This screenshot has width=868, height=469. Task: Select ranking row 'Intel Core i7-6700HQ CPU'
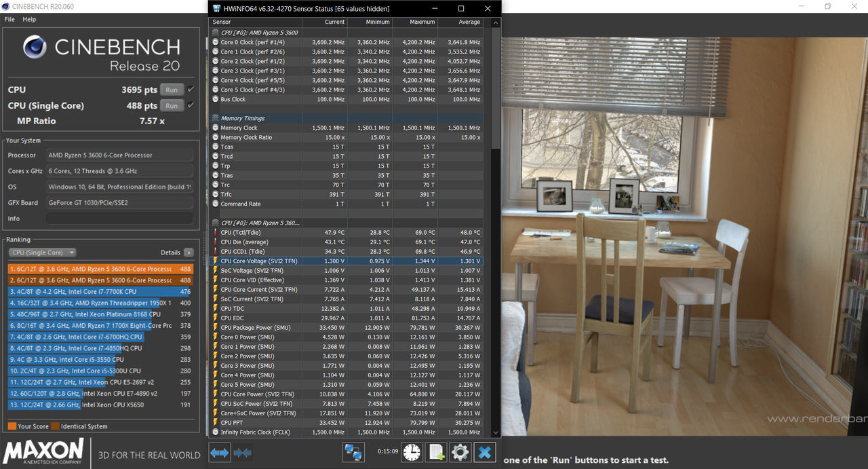[100, 337]
